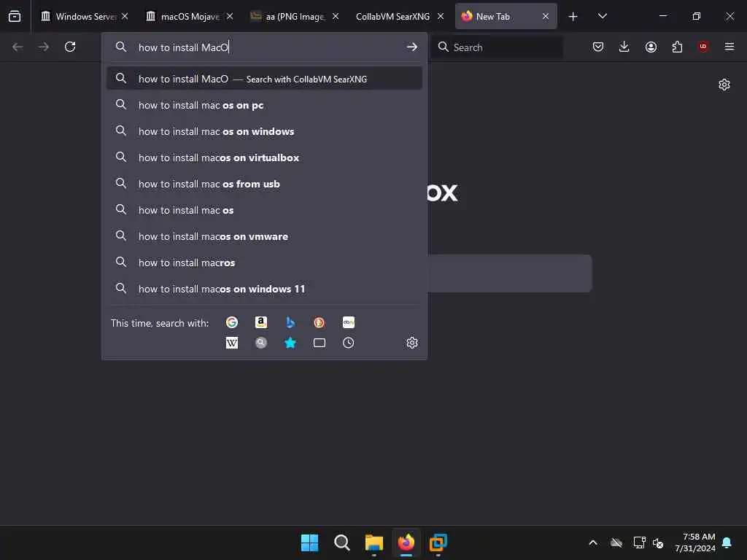Image resolution: width=747 pixels, height=560 pixels.
Task: Personalize New Tab gear icon
Action: tap(724, 85)
